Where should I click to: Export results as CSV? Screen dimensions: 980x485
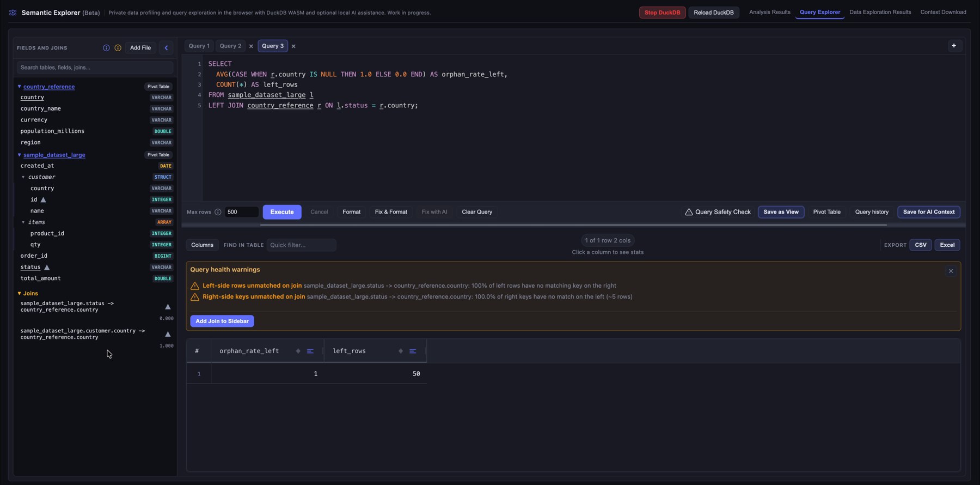tap(921, 245)
